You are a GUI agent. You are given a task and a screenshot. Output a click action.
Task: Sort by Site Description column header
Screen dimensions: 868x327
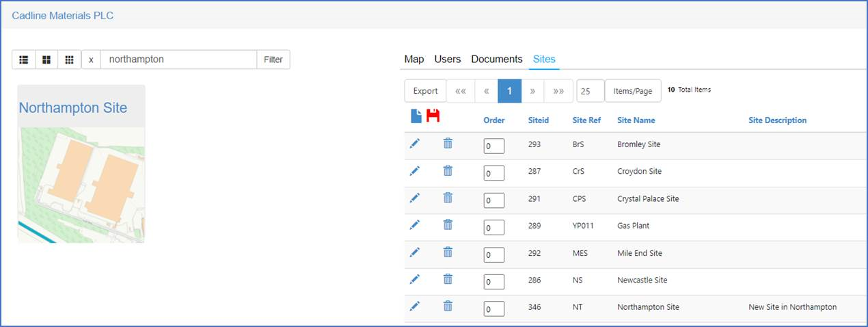[x=778, y=120]
